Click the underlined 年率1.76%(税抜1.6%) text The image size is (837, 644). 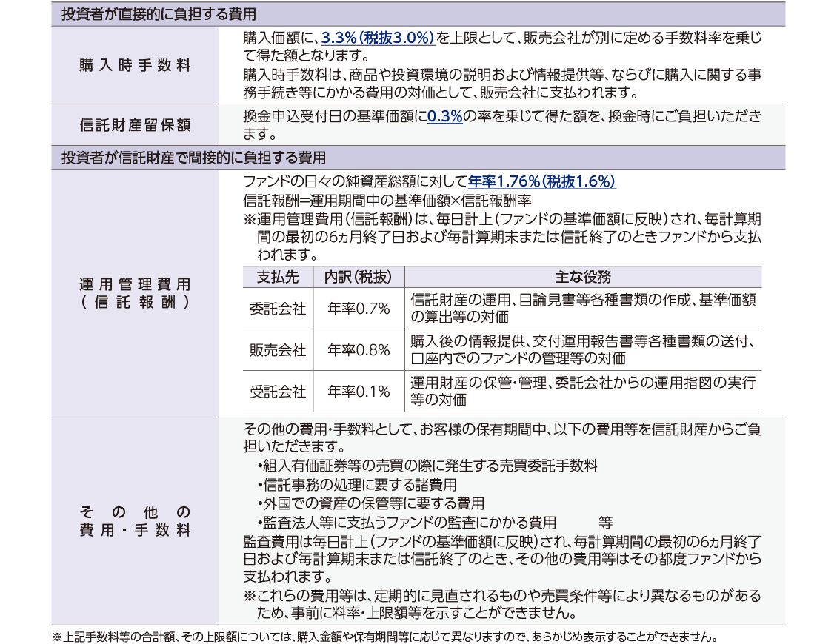click(541, 182)
